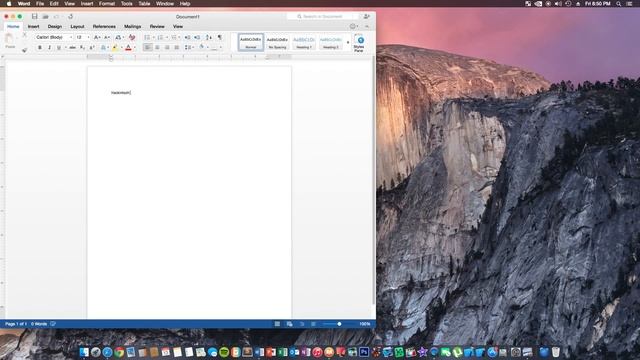Click the Shading paint bucket icon
This screenshot has width=640, height=360.
[x=202, y=47]
